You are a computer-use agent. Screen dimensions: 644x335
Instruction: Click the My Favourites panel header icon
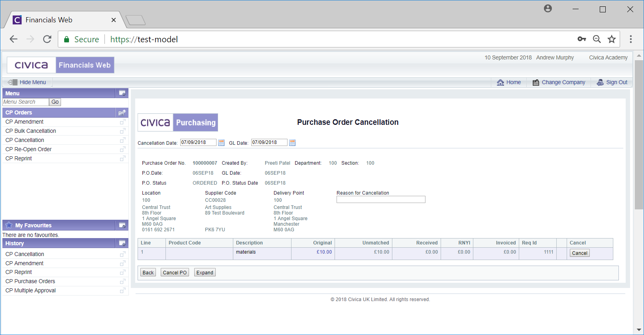(x=122, y=225)
